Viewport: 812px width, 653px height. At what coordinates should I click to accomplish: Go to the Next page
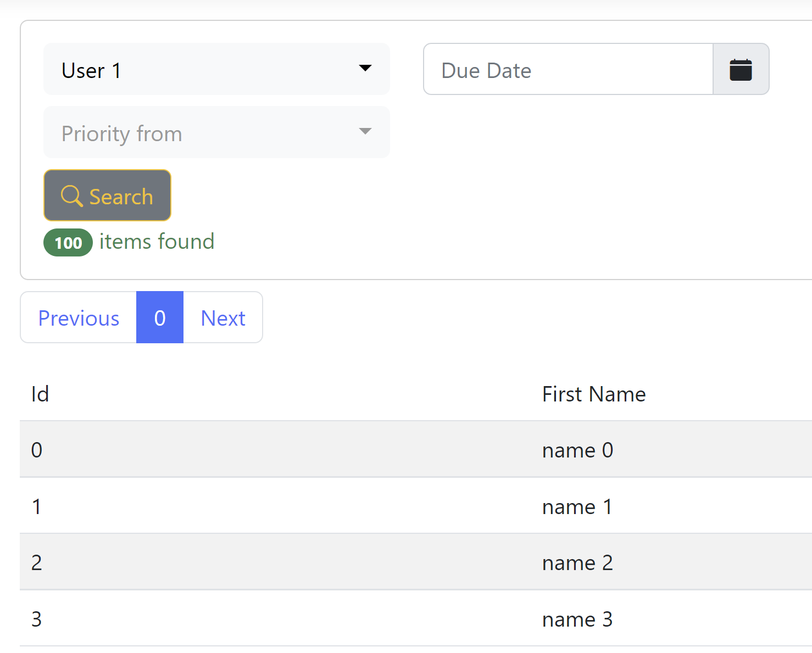(223, 317)
